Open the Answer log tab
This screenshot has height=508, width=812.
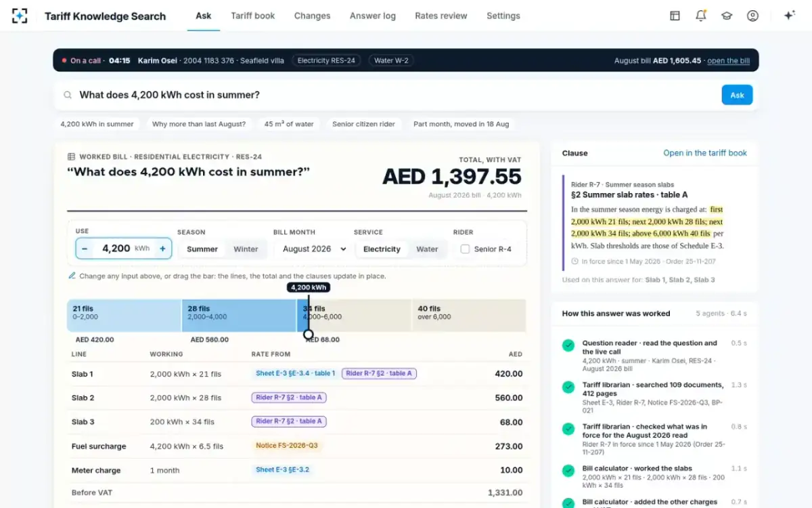click(373, 16)
